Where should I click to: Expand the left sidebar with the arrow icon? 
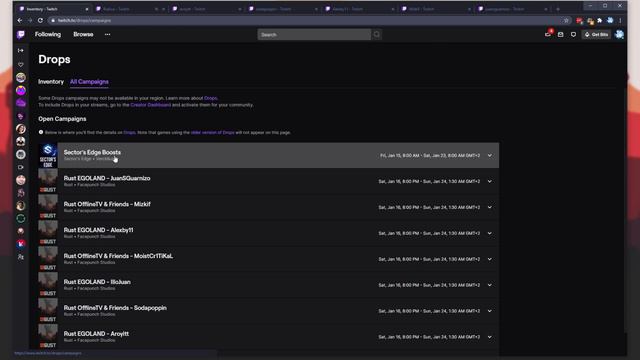pos(21,50)
